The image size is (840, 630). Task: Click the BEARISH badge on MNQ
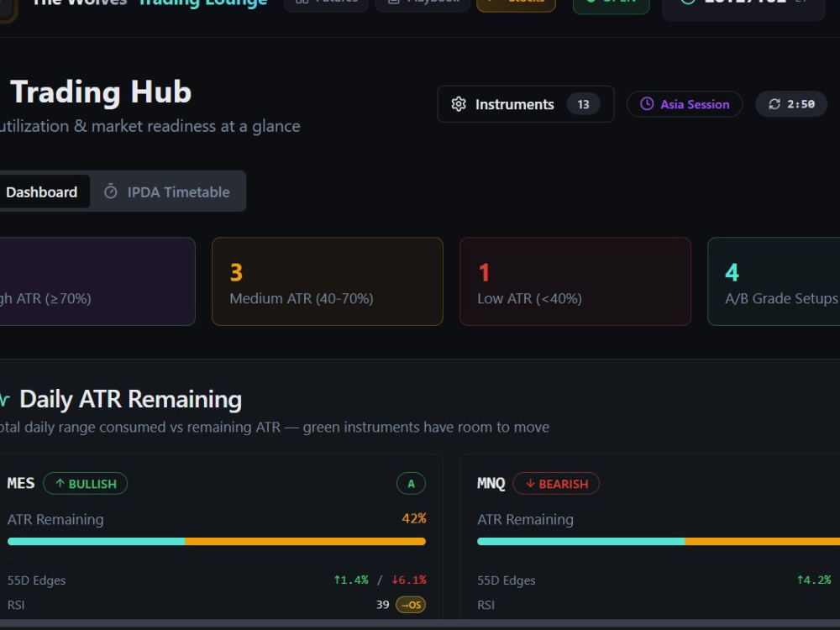(556, 483)
